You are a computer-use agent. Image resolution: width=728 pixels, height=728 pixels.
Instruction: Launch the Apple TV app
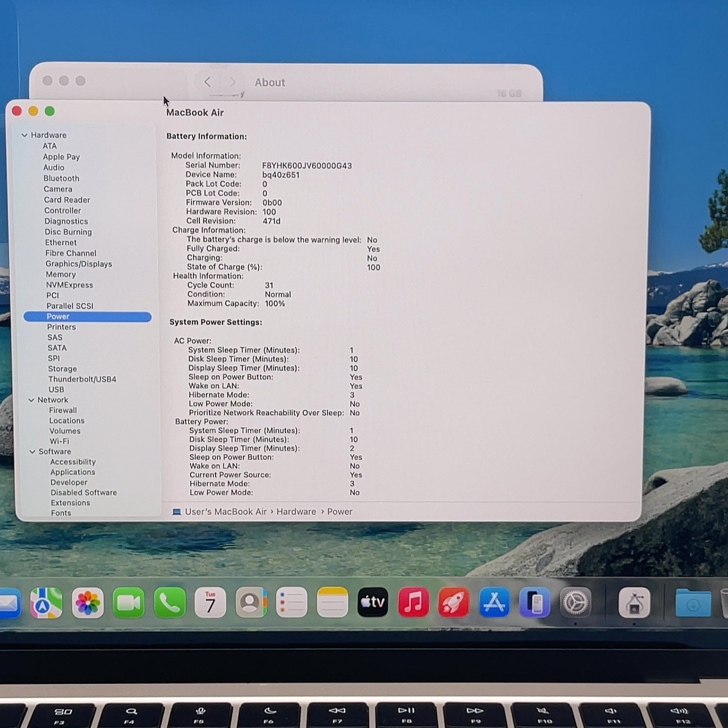373,602
